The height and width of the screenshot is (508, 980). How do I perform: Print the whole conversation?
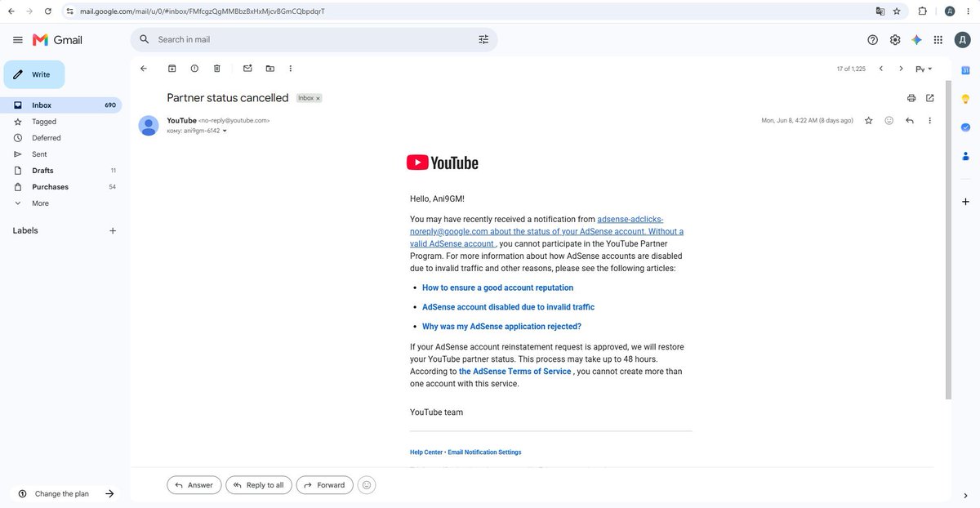point(911,98)
